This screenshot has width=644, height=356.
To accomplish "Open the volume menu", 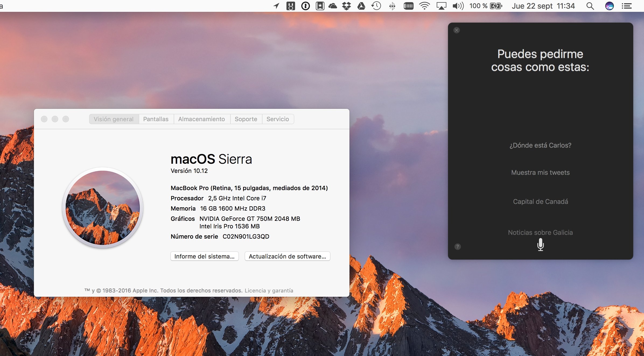I will pyautogui.click(x=458, y=6).
